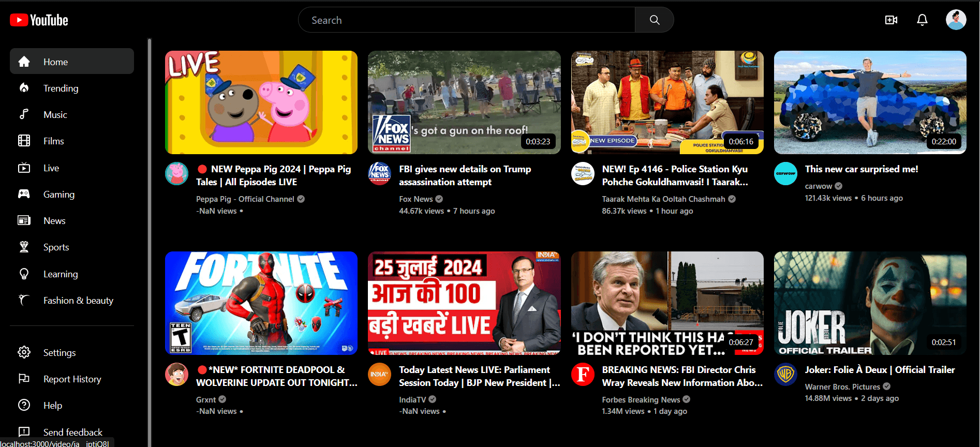Open the IndiaTV channel avatar
The width and height of the screenshot is (980, 447).
point(379,374)
